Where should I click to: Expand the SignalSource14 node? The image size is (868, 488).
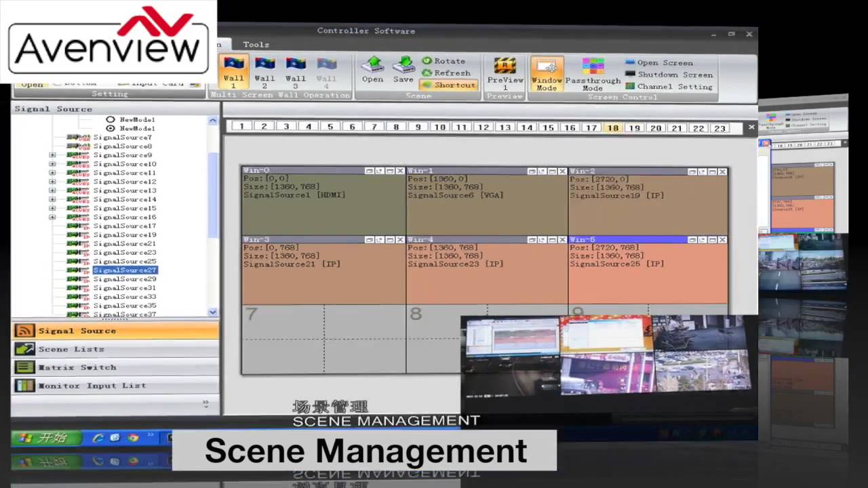click(x=52, y=199)
